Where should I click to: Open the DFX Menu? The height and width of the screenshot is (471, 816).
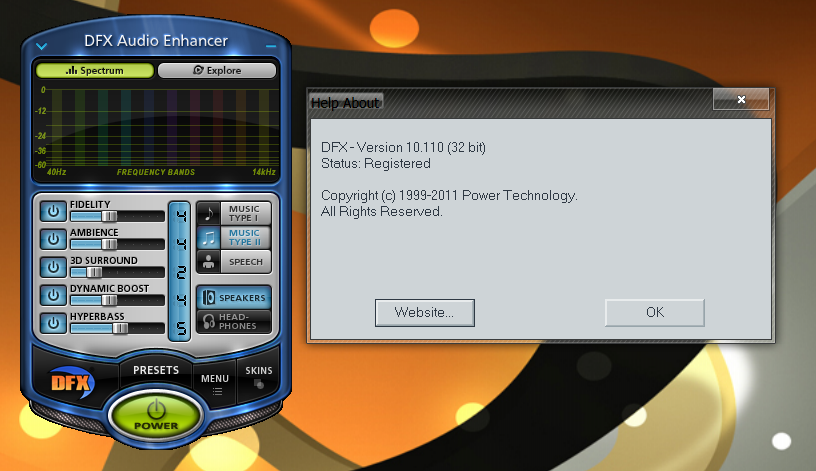point(215,384)
